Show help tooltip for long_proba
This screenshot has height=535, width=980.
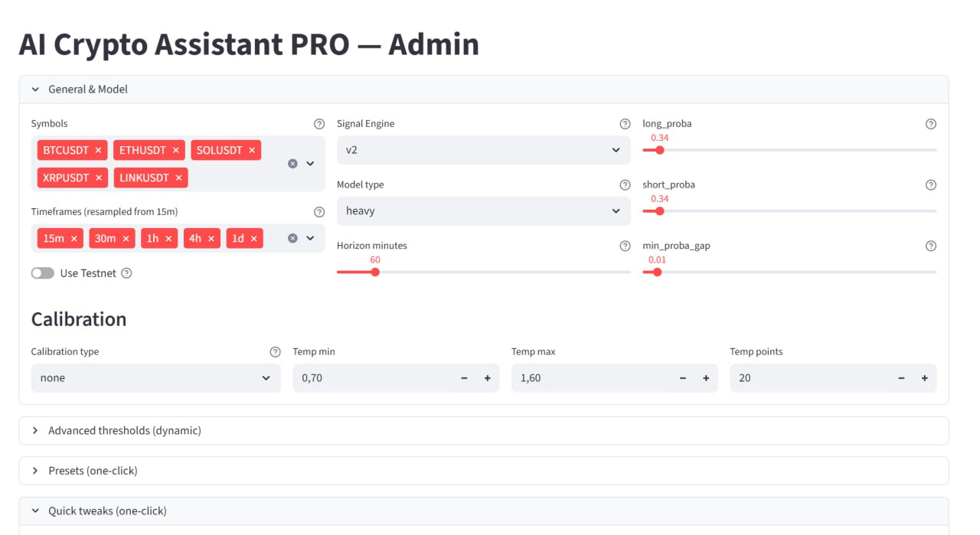click(x=931, y=124)
